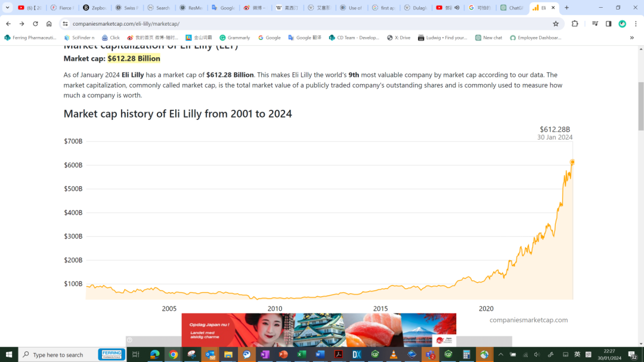Bookmark this page with the star icon
This screenshot has height=362, width=644.
(x=556, y=24)
